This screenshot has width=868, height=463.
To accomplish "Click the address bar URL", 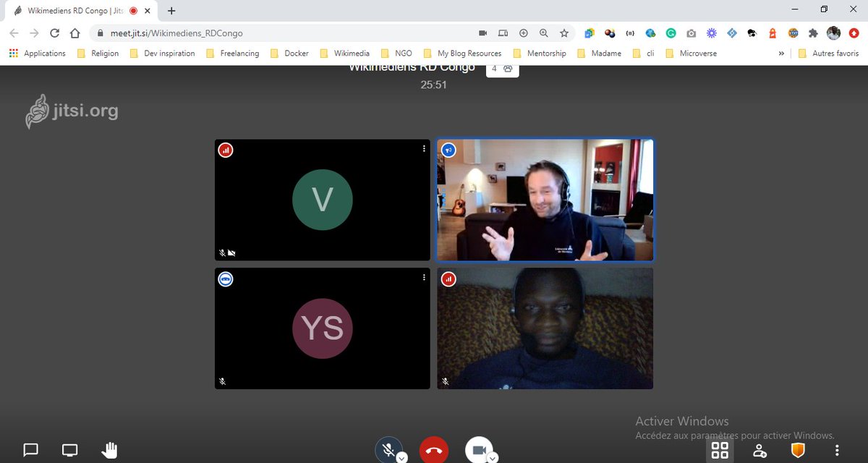I will tap(176, 33).
